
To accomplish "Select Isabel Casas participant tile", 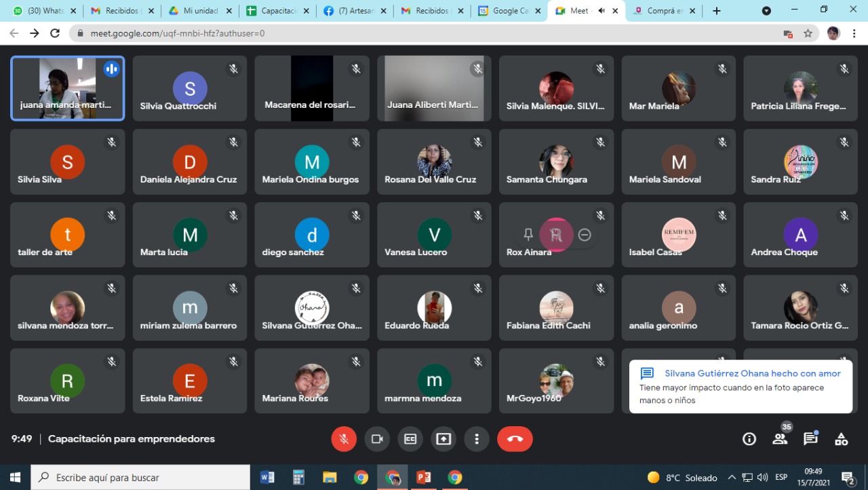I will tap(679, 235).
